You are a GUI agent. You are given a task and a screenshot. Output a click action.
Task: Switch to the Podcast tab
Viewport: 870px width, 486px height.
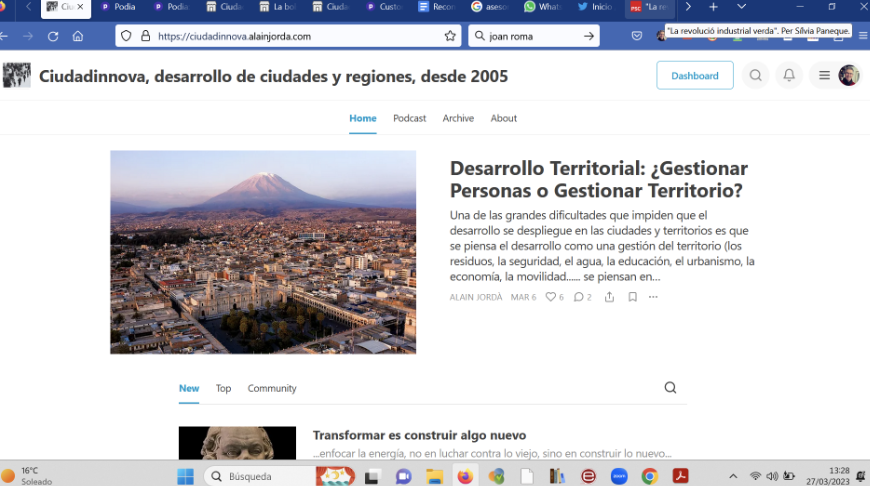pyautogui.click(x=409, y=118)
